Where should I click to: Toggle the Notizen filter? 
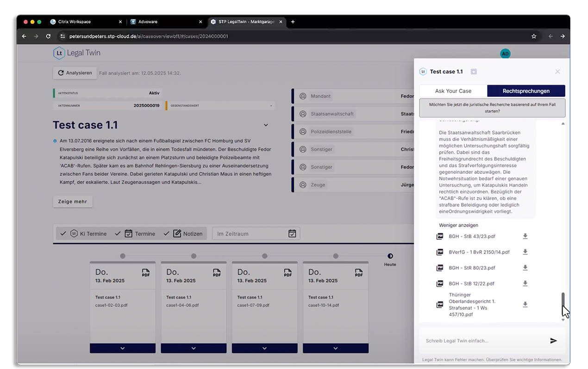click(x=183, y=234)
